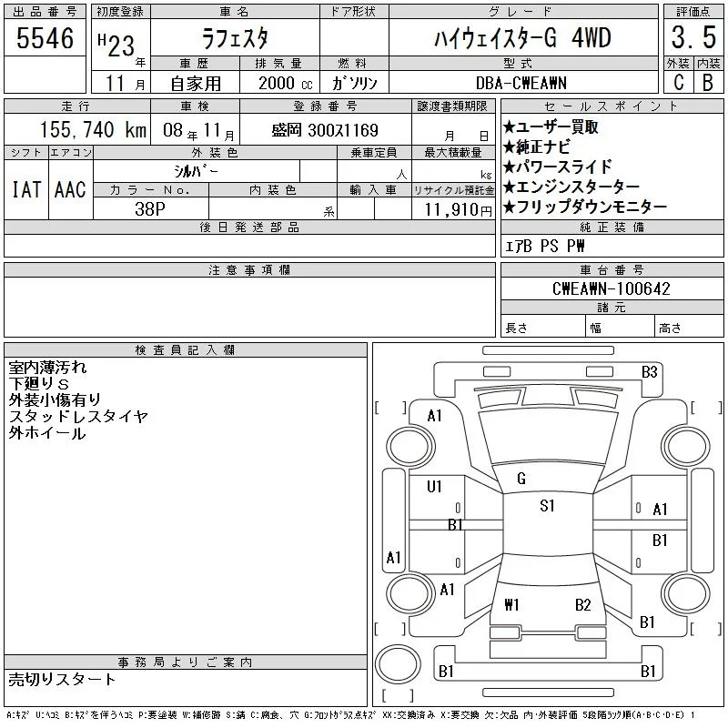This screenshot has height=728, width=728.
Task: Click the fuel type ガソリン
Action: (354, 83)
